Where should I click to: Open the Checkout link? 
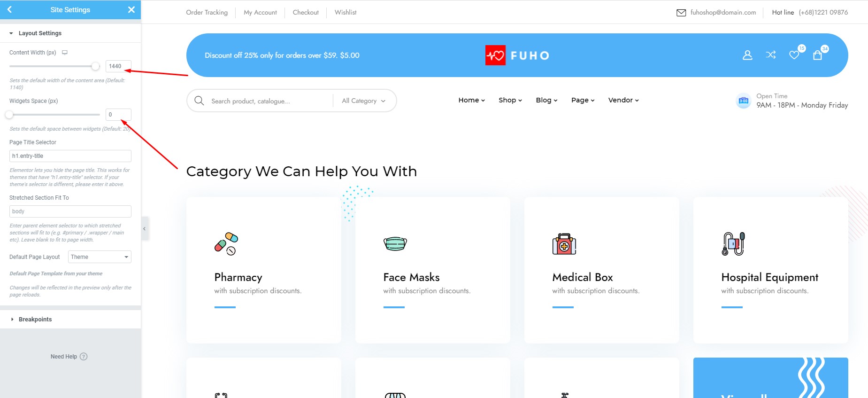pos(306,12)
